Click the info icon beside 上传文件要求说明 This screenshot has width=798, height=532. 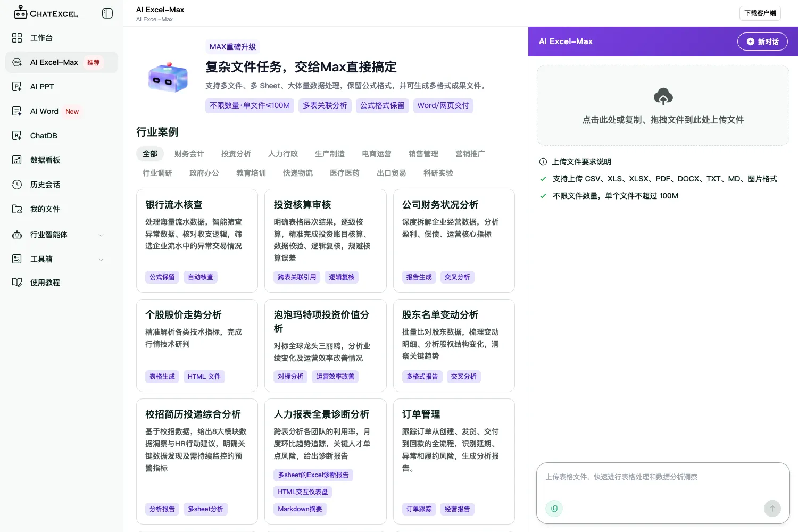[x=543, y=162]
